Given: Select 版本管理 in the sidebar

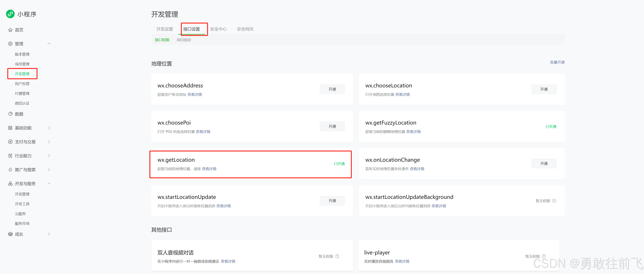Looking at the screenshot, I should [x=22, y=54].
